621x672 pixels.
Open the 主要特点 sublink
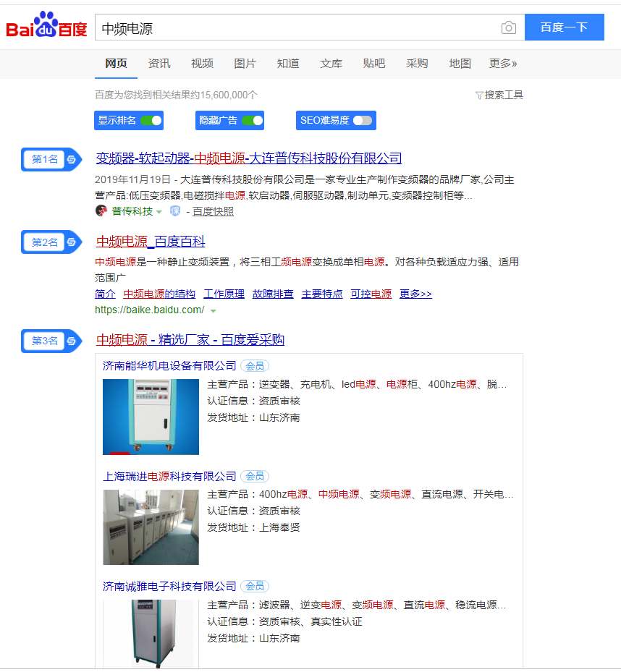click(x=322, y=294)
